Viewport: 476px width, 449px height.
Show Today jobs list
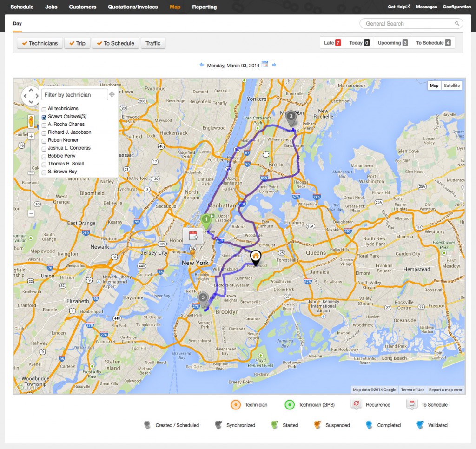[359, 42]
